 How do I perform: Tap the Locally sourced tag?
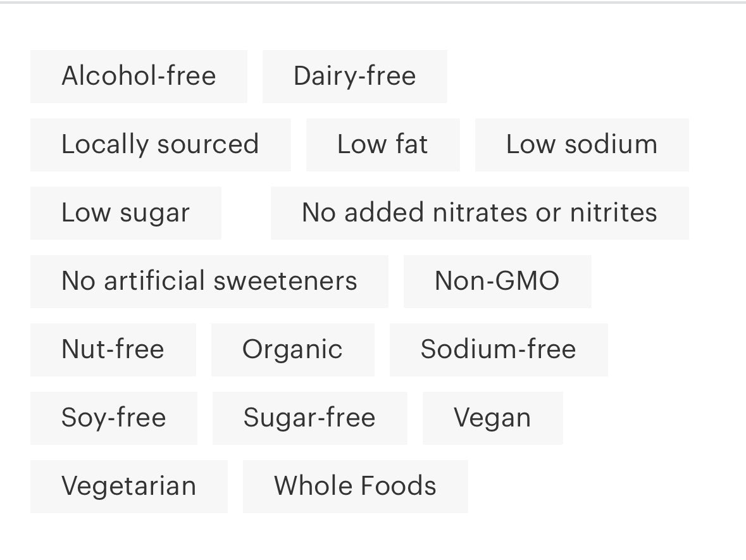pos(160,145)
